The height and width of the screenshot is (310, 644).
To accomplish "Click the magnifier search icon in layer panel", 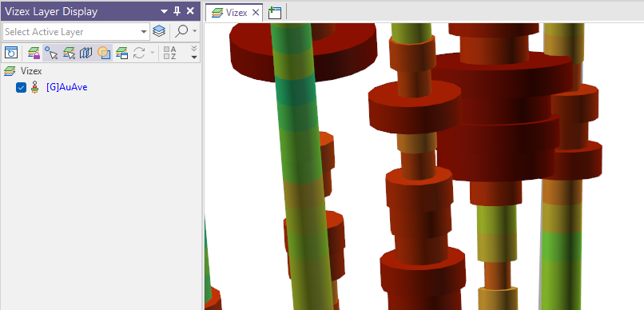I will (x=181, y=32).
